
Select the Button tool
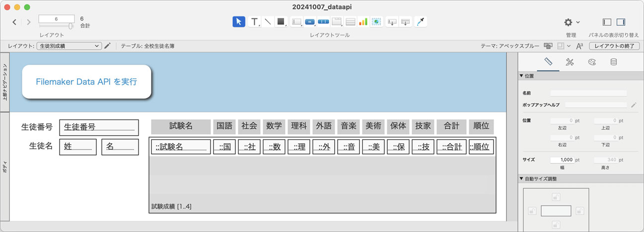[310, 21]
